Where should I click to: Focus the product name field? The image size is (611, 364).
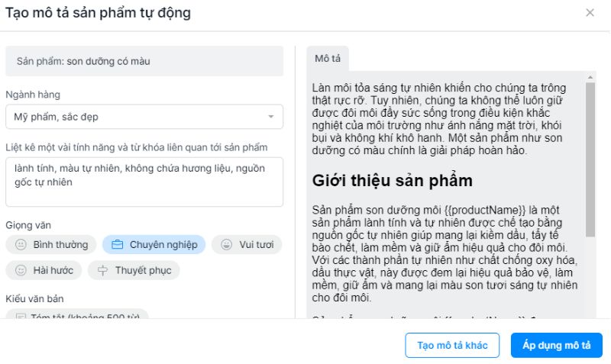pyautogui.click(x=144, y=60)
